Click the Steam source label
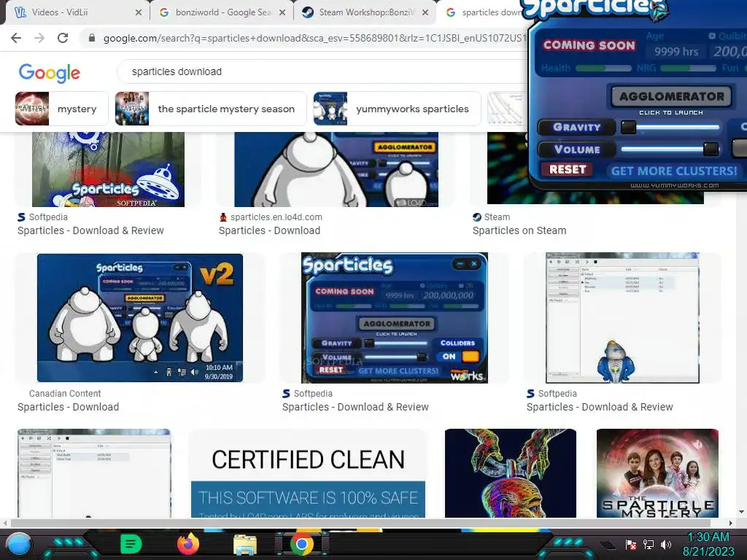This screenshot has width=747, height=560. click(497, 217)
